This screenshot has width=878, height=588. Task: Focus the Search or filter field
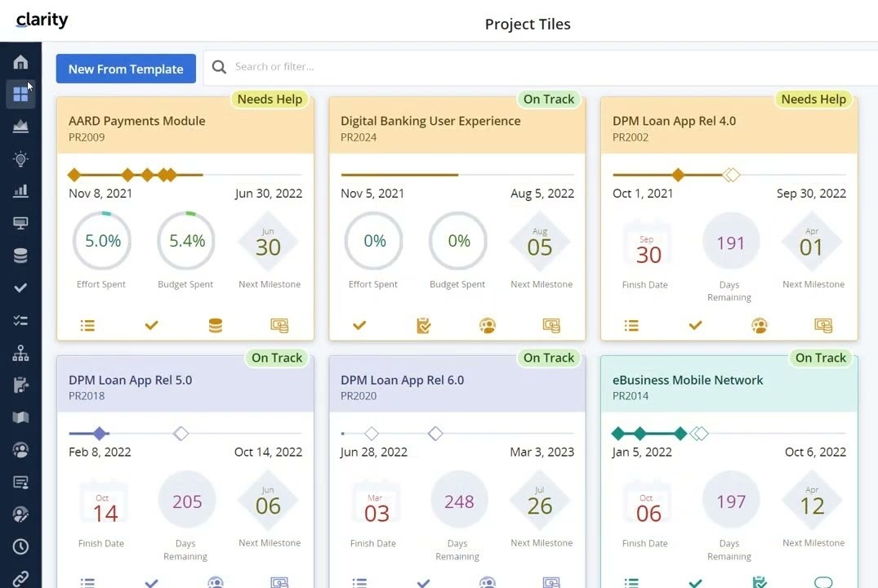click(541, 67)
